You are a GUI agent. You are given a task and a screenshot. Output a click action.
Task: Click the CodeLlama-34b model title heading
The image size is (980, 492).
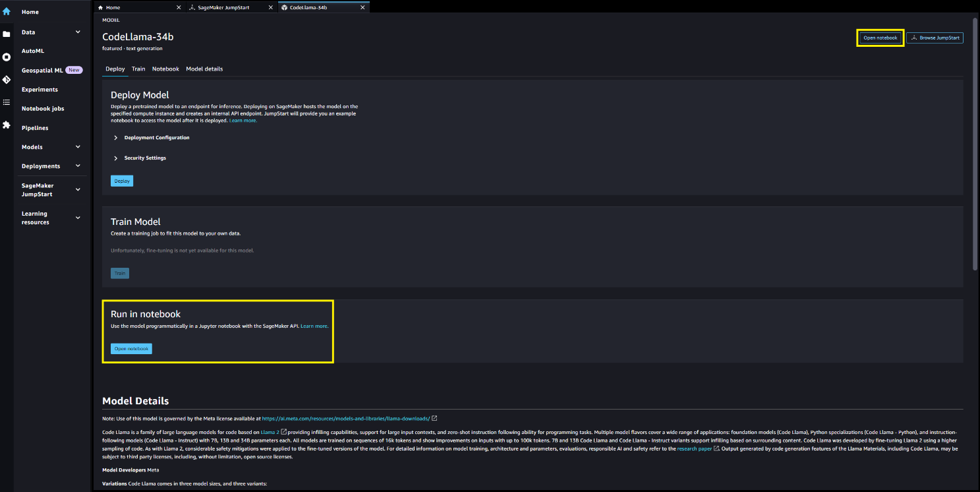coord(138,37)
